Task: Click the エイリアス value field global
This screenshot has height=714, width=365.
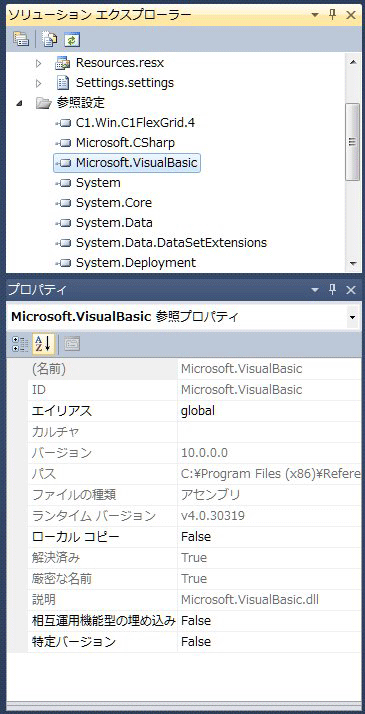Action: (269, 411)
